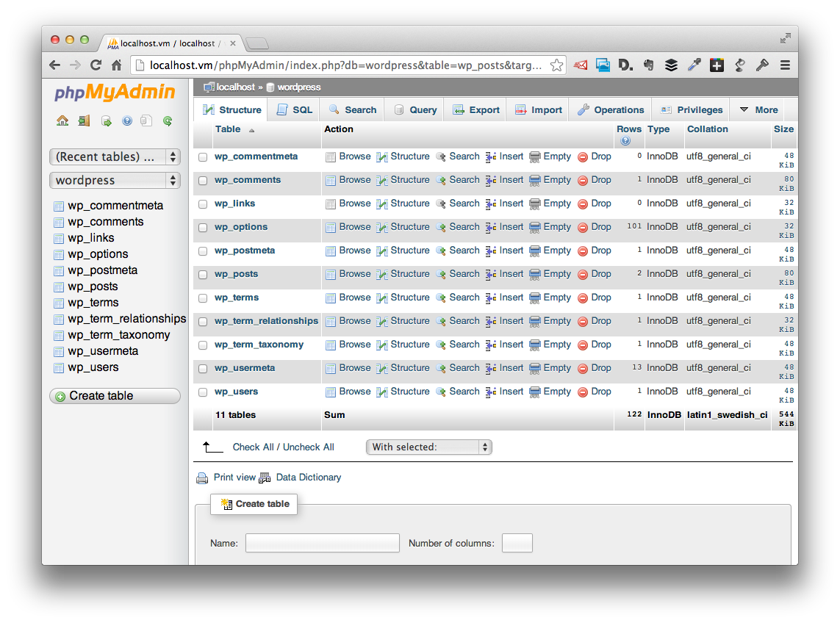The width and height of the screenshot is (840, 623).
Task: Click the reload navigation icon in sidebar
Action: click(x=168, y=121)
